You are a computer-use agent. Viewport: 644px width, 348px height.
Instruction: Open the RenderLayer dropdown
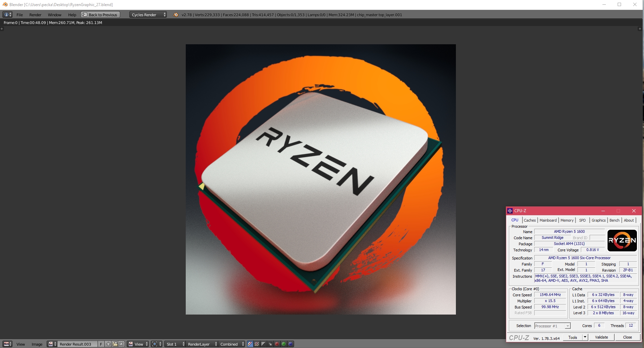click(x=202, y=344)
